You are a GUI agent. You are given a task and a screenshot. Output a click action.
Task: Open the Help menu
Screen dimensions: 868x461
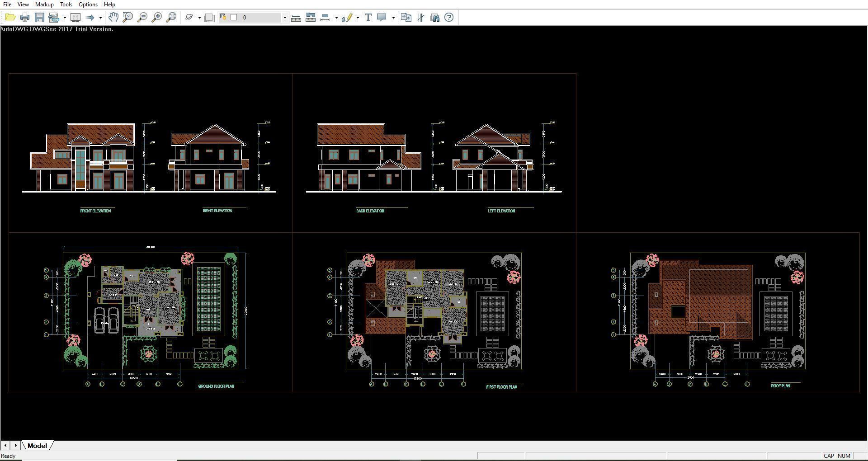(109, 4)
